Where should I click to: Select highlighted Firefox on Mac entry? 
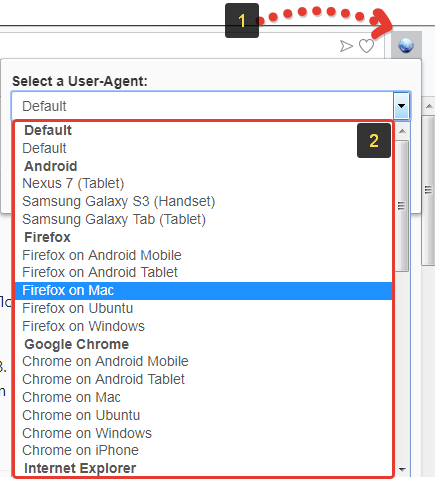pos(203,291)
